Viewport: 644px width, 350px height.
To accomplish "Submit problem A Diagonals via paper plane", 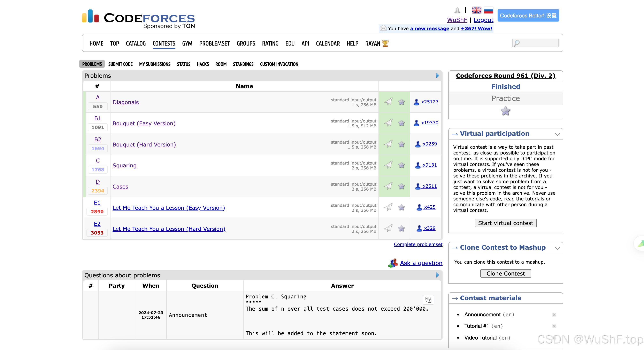I will pos(388,102).
